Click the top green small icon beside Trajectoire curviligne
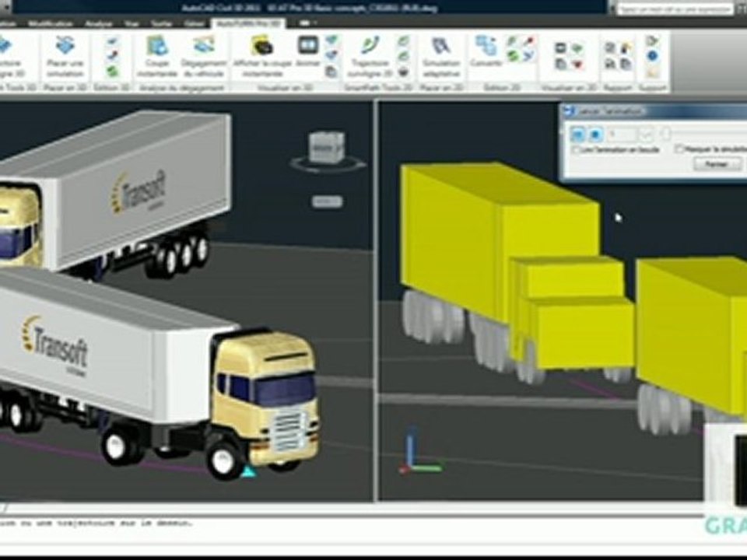747x560 pixels. coord(403,41)
